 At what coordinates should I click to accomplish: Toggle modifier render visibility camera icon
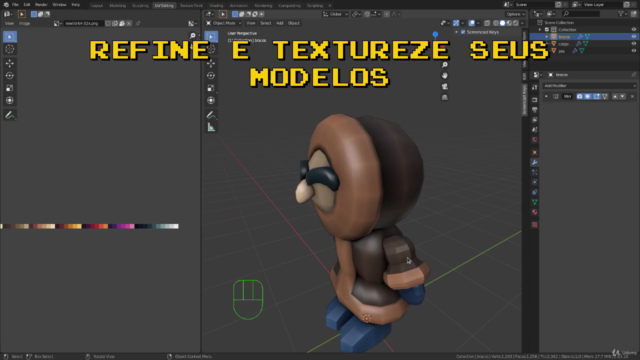coord(580,96)
